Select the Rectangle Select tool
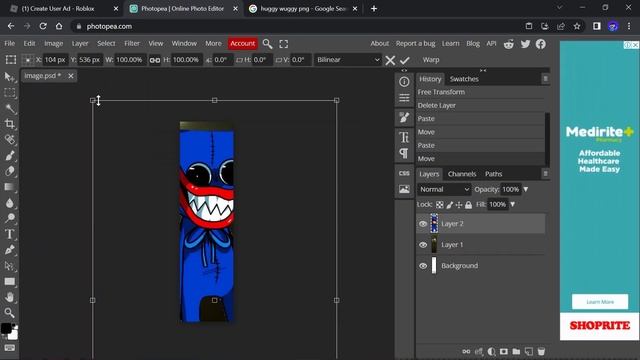Viewport: 640px width, 360px height. point(9,93)
